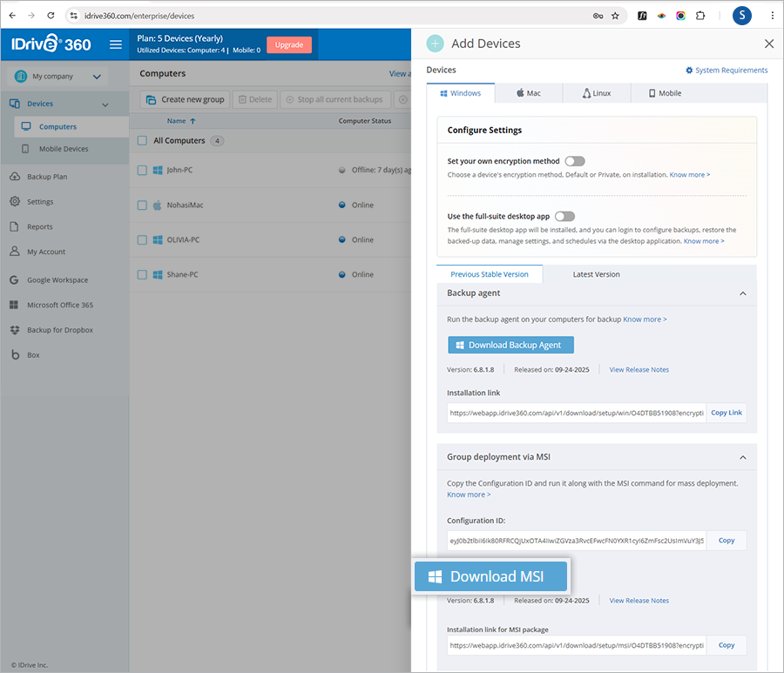Check the All Computers checkbox

(x=142, y=140)
